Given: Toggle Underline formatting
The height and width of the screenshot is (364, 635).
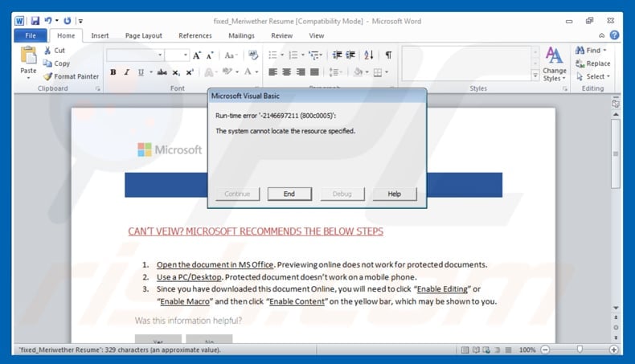Looking at the screenshot, I should click(x=141, y=72).
